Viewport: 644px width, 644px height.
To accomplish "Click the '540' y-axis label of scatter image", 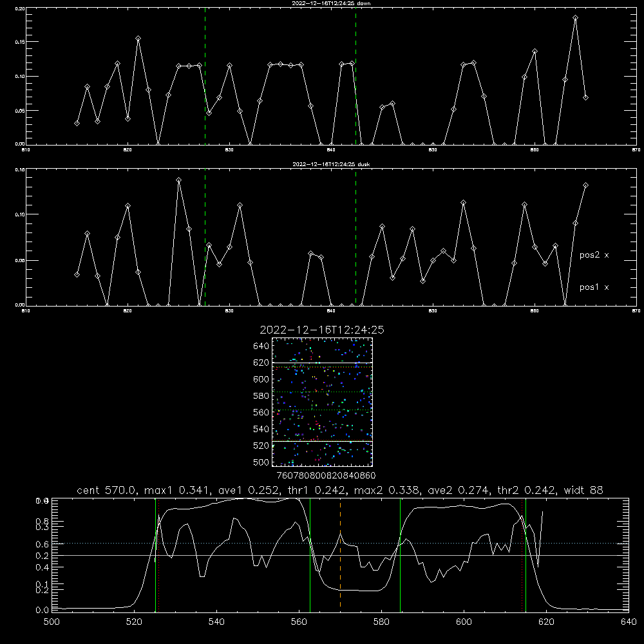I will [261, 429].
